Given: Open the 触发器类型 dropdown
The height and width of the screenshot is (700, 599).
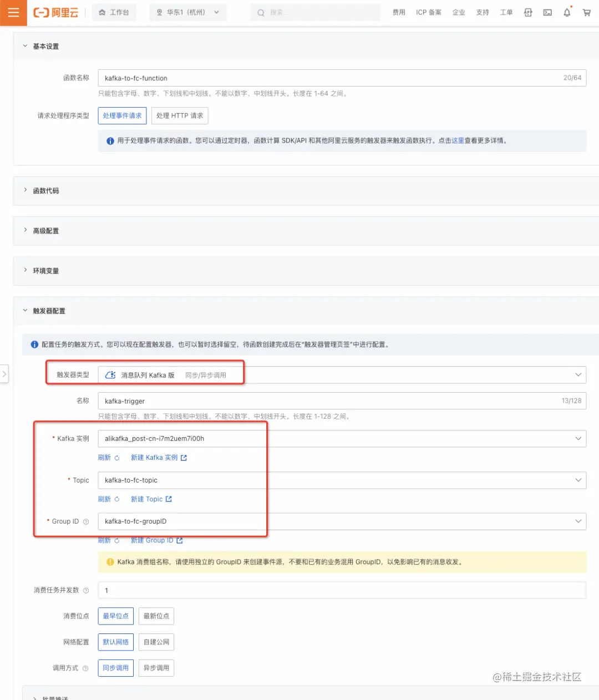Looking at the screenshot, I should point(342,375).
